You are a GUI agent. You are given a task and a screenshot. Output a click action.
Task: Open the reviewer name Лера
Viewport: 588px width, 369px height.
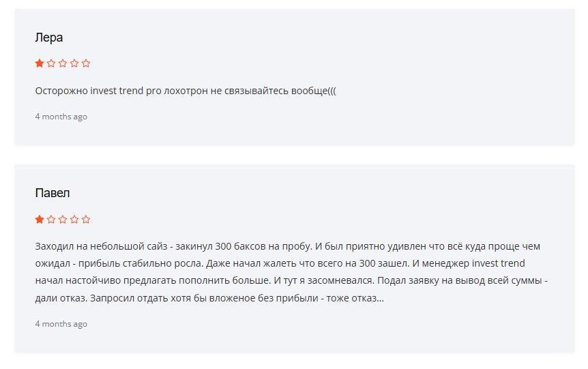tap(49, 38)
